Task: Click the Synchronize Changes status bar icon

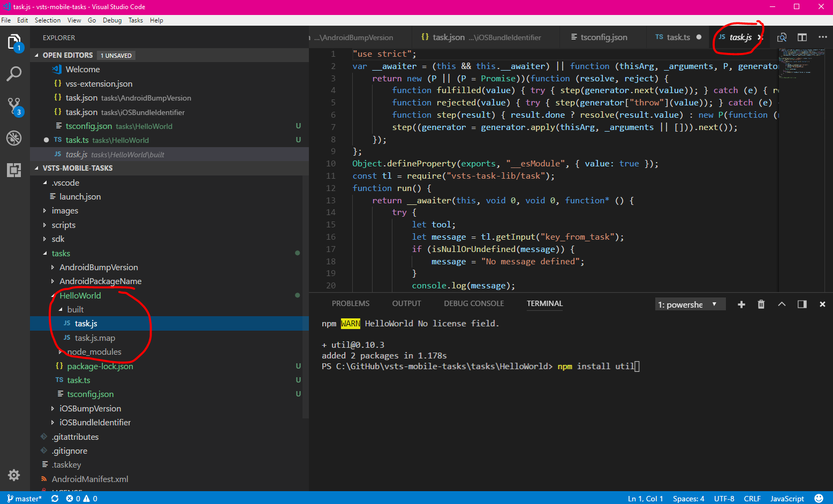Action: point(55,499)
